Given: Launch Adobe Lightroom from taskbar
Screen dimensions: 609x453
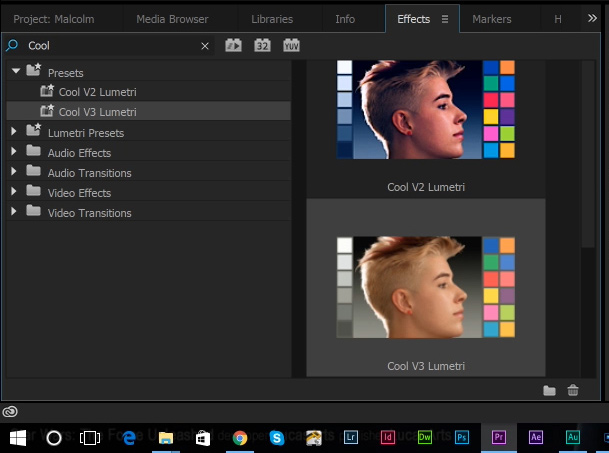Looking at the screenshot, I should (351, 437).
